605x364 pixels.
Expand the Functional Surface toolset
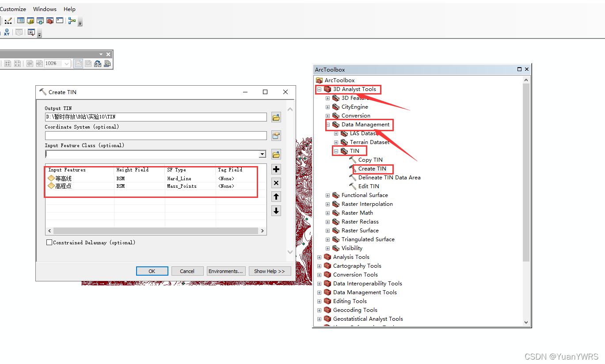327,195
